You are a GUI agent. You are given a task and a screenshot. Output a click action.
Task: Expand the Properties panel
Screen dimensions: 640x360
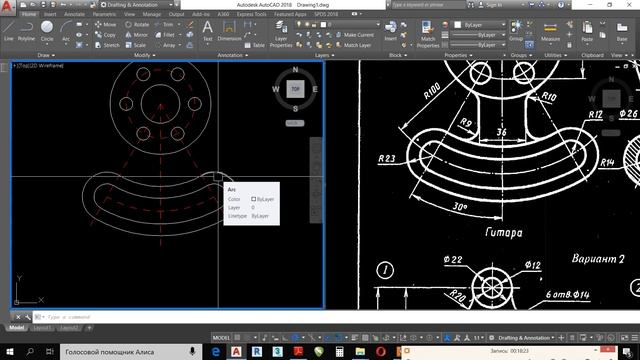[458, 55]
